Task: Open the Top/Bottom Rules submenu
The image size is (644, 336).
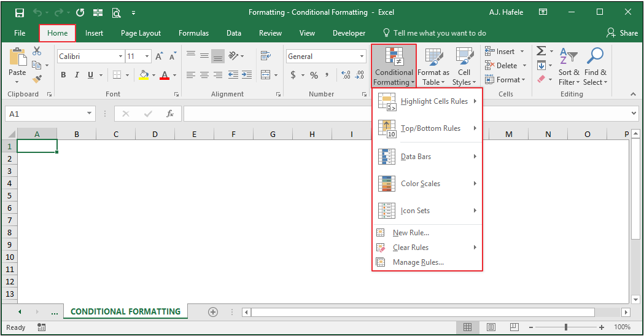Action: pyautogui.click(x=427, y=128)
